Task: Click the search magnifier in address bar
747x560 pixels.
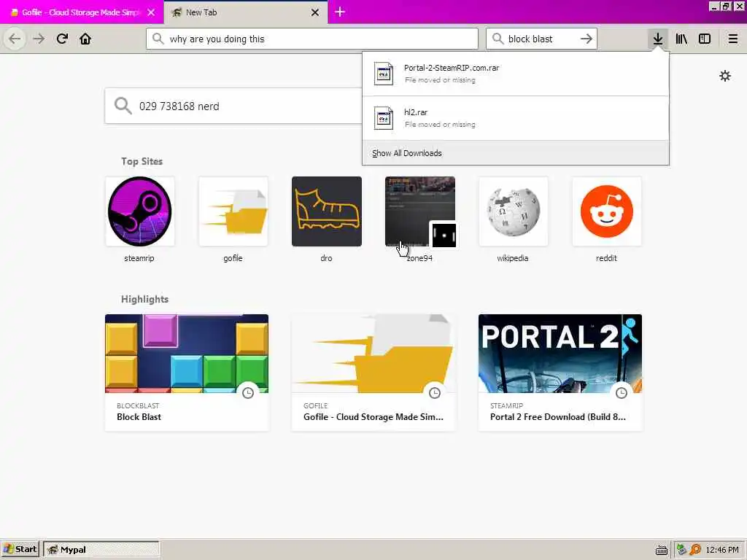Action: click(x=158, y=39)
